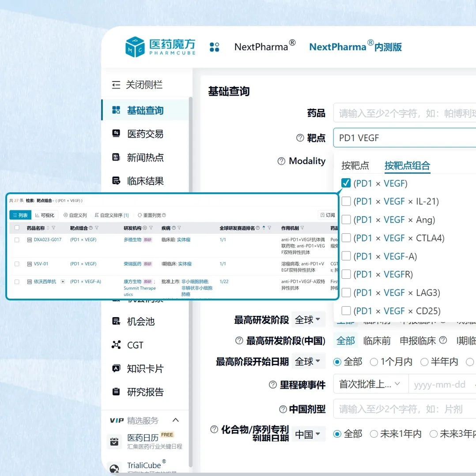Click help icon next to 申报临床
This screenshot has height=476, width=476.
pos(443,340)
